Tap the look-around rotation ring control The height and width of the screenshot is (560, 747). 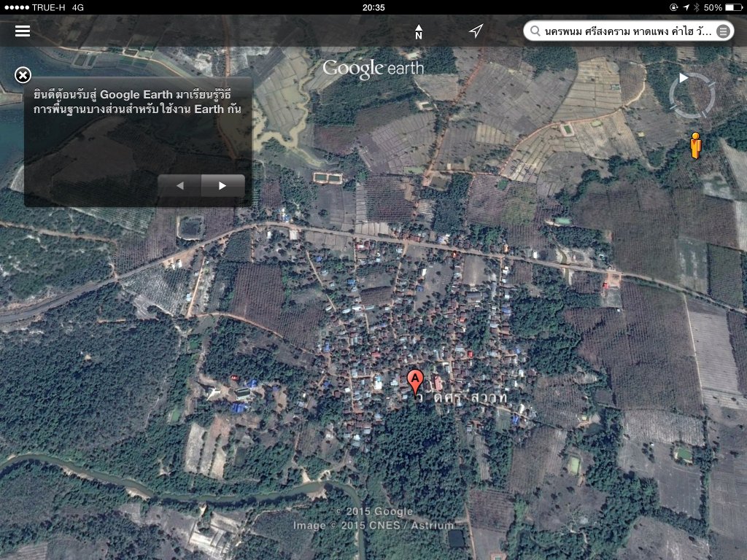pos(692,96)
